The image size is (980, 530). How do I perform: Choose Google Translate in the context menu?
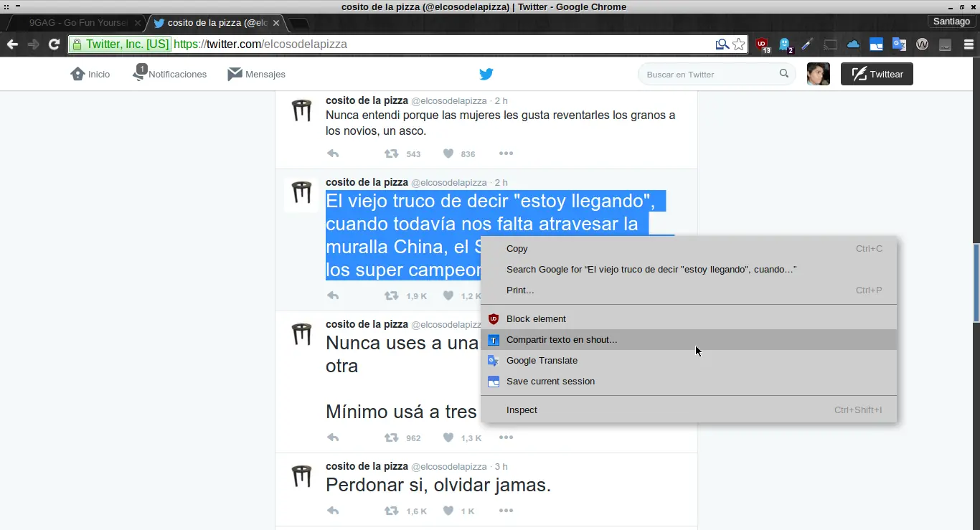(689, 361)
